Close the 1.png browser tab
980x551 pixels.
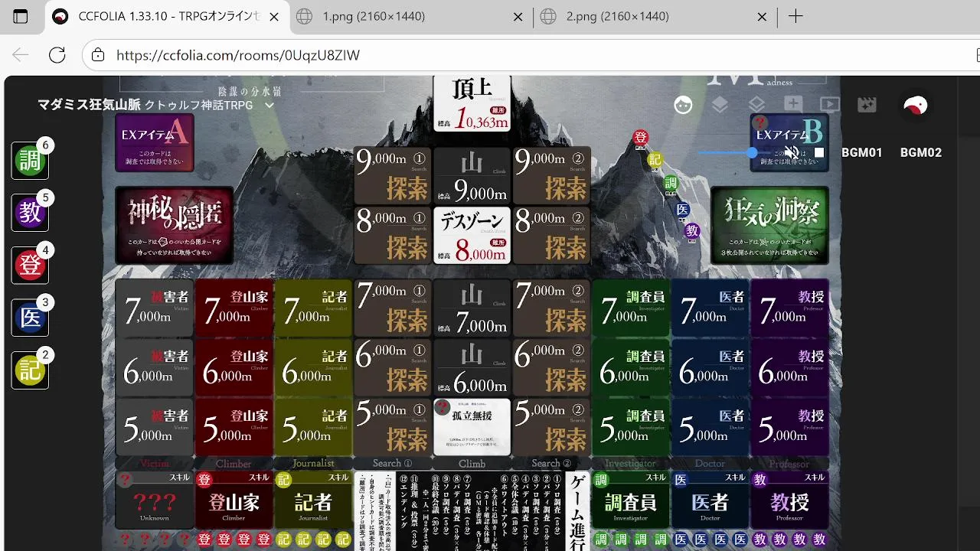tap(518, 17)
